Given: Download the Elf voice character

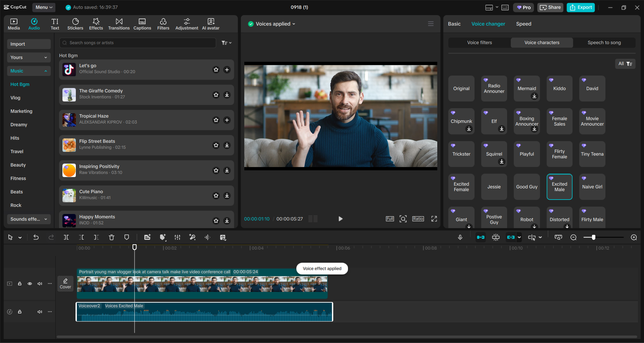Looking at the screenshot, I should (502, 129).
